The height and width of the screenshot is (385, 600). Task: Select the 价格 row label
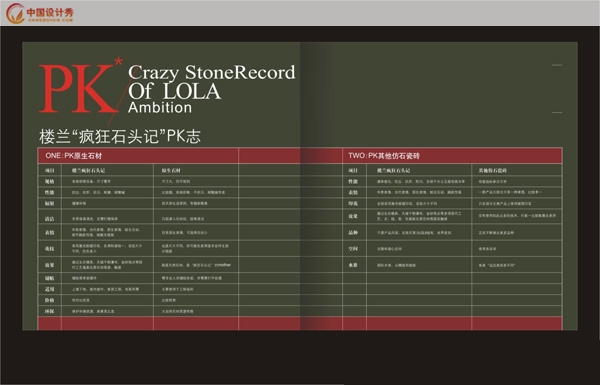(50, 300)
